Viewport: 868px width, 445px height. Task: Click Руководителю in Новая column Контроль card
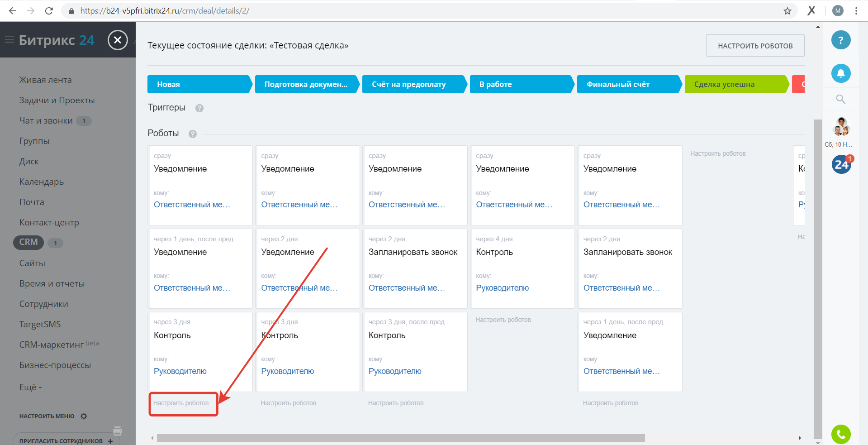coord(180,371)
